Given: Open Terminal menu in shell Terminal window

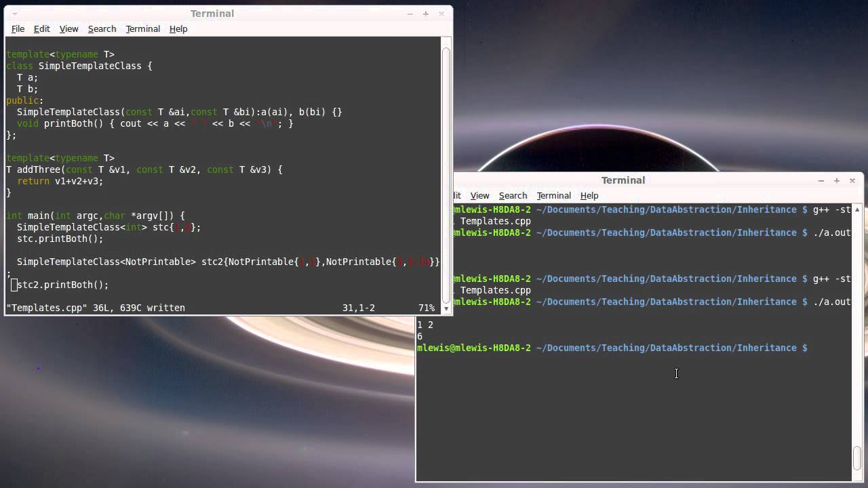Looking at the screenshot, I should [553, 195].
